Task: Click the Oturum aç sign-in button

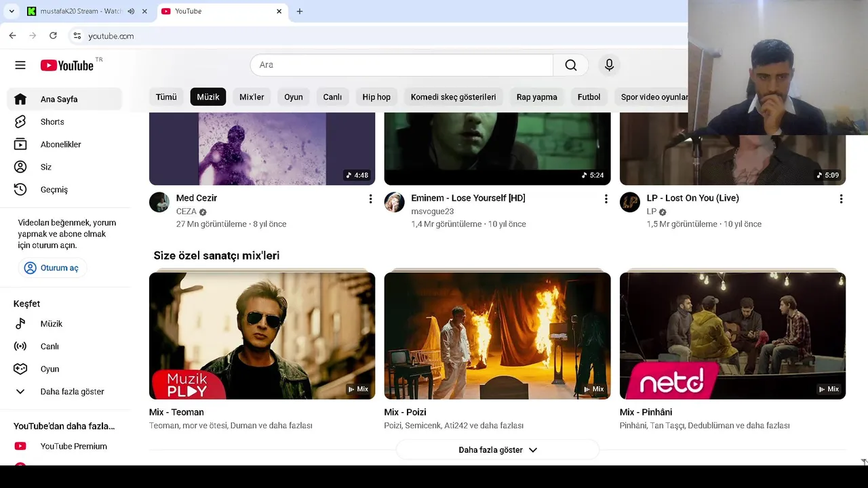Action: tap(52, 268)
